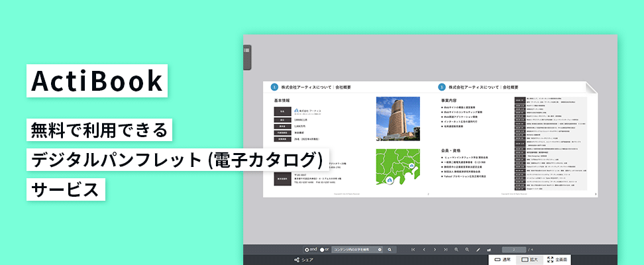Jump to the first page

[x=413, y=249]
